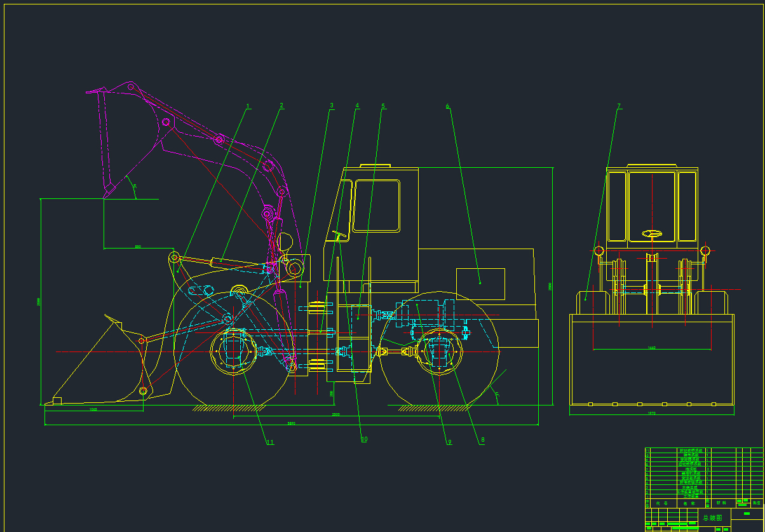
Task: Select the 1970 bucket width dimension
Action: (651, 413)
